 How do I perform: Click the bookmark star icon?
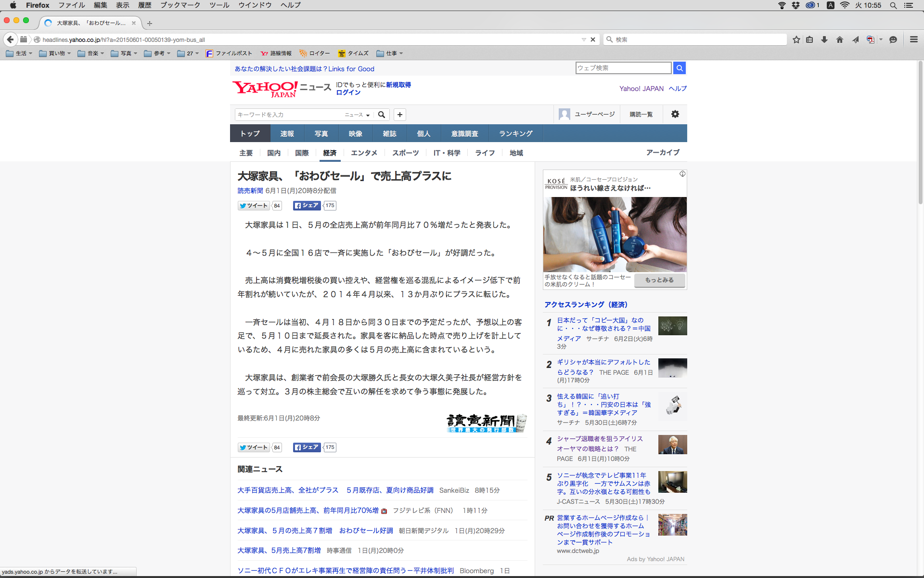(796, 39)
